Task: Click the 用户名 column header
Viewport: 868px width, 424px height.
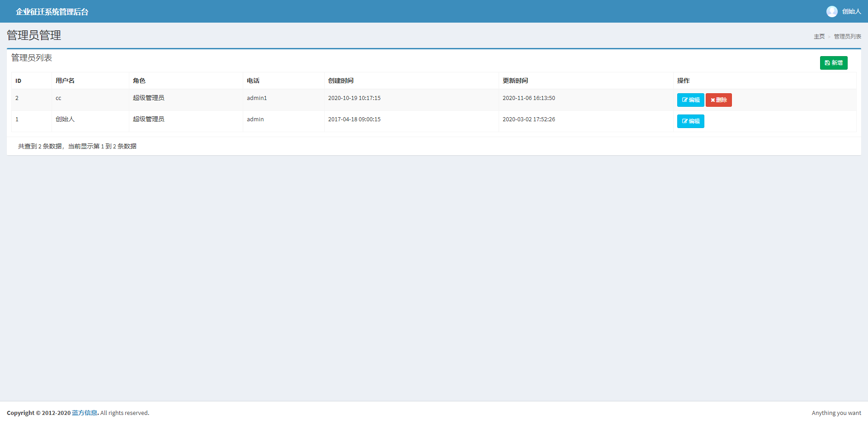Action: coord(65,81)
